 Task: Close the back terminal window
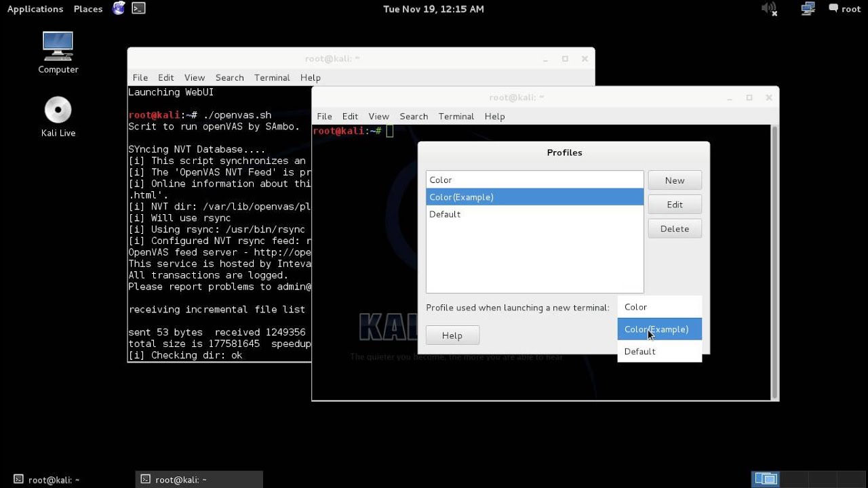point(585,59)
